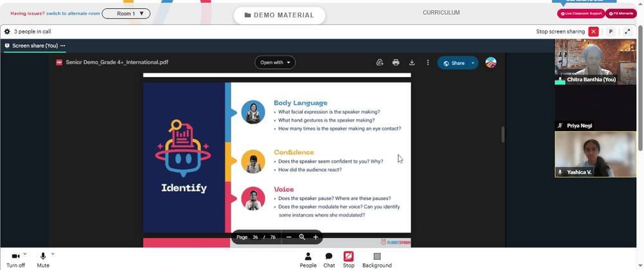The image size is (644, 270).
Task: Click Body Language speaker photo circle
Action: click(253, 112)
